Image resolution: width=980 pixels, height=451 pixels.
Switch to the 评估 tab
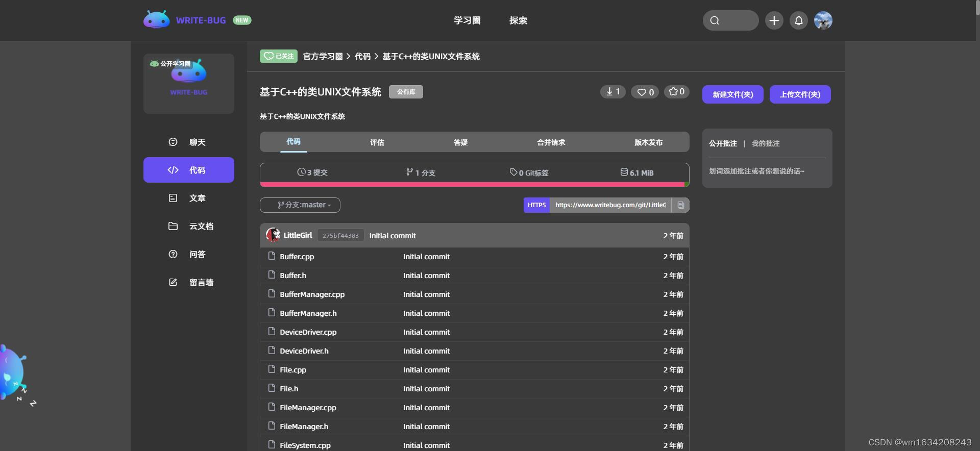click(x=377, y=142)
